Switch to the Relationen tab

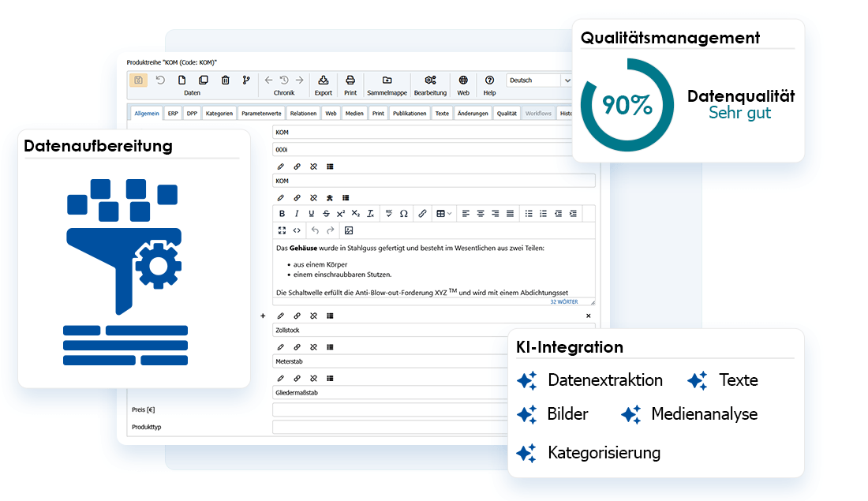point(303,114)
